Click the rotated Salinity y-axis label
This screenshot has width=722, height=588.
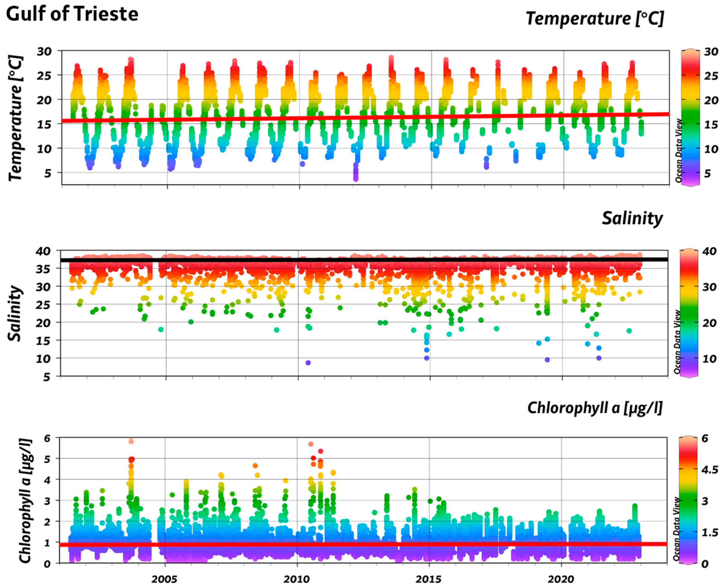[x=15, y=313]
